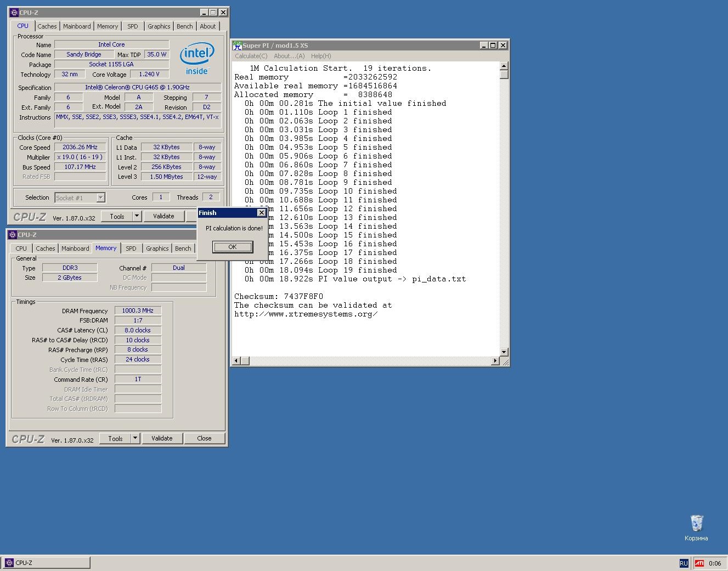Click Checksum line 7437F8F0 in Super PI
Image resolution: width=728 pixels, height=571 pixels.
coord(279,296)
